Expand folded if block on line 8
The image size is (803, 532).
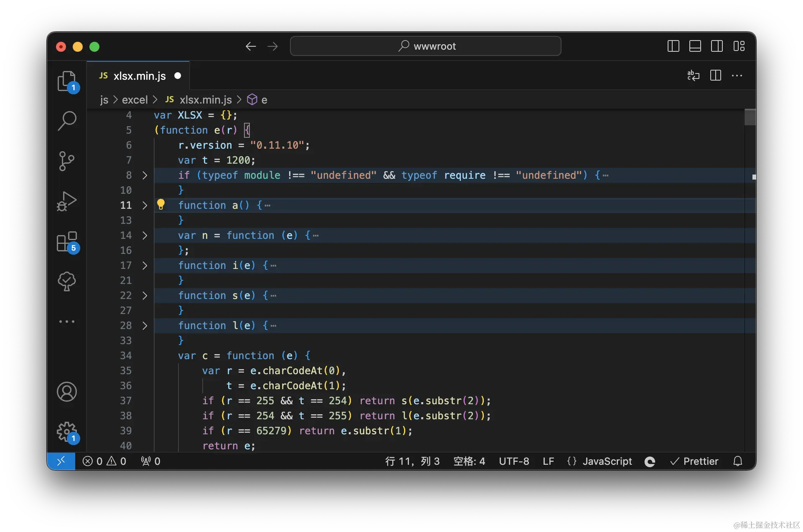point(145,175)
